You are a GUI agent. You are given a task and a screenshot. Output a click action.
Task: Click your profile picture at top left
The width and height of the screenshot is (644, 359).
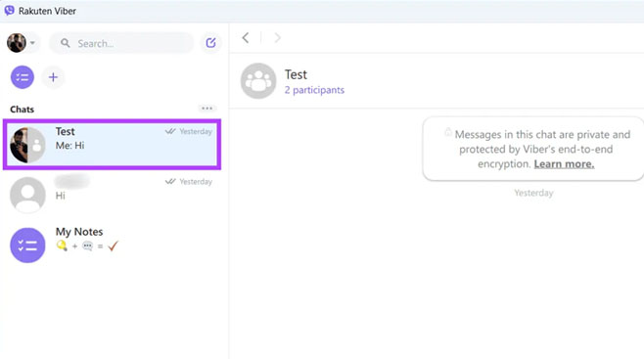click(17, 43)
